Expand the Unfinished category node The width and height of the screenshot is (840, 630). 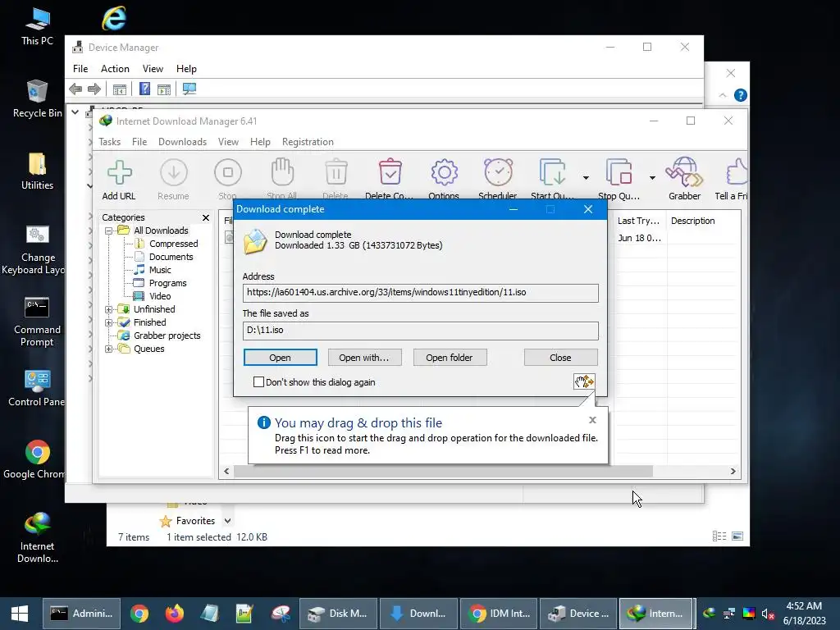(x=109, y=309)
